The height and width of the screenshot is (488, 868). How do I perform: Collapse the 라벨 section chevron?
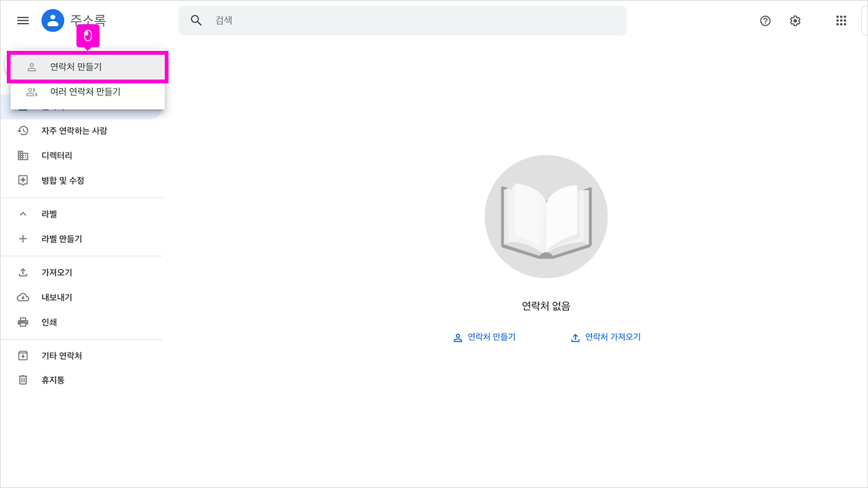22,213
